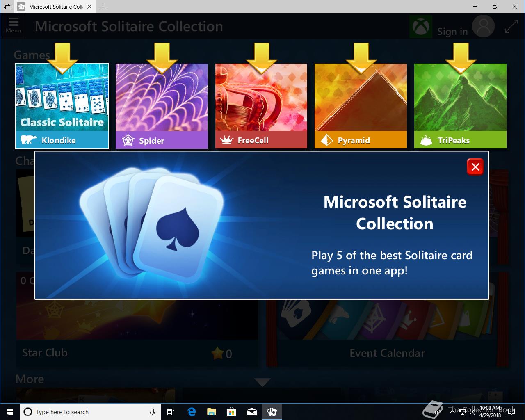Click the Type here to search box

[x=89, y=412]
